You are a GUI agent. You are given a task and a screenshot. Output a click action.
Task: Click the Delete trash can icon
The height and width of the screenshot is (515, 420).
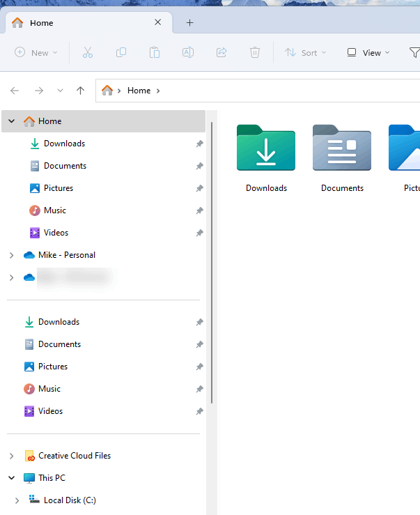click(255, 52)
